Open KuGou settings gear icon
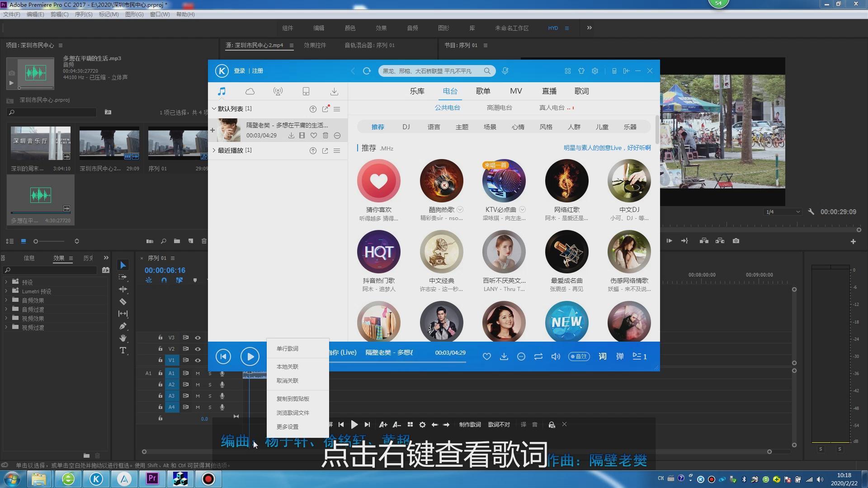Image resolution: width=868 pixels, height=488 pixels. point(595,71)
